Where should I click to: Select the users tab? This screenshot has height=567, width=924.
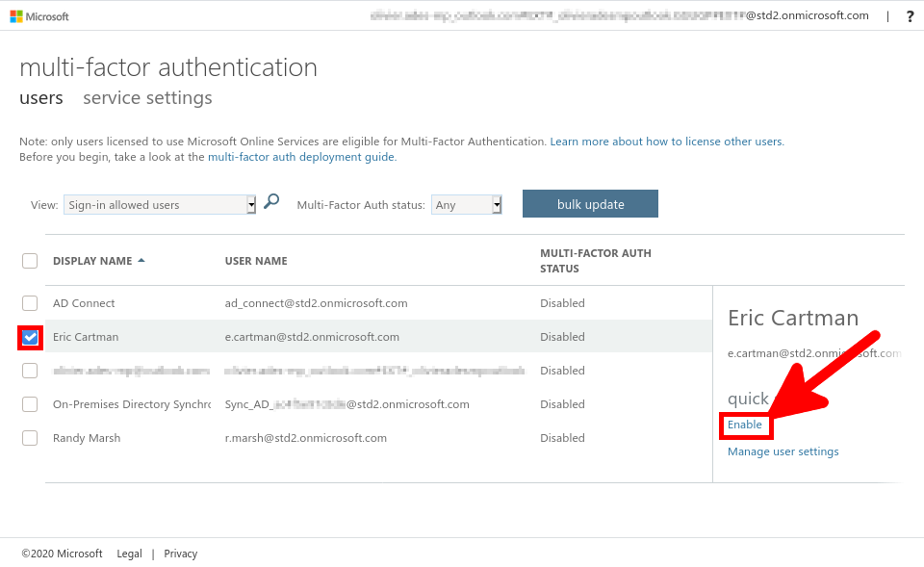click(41, 97)
